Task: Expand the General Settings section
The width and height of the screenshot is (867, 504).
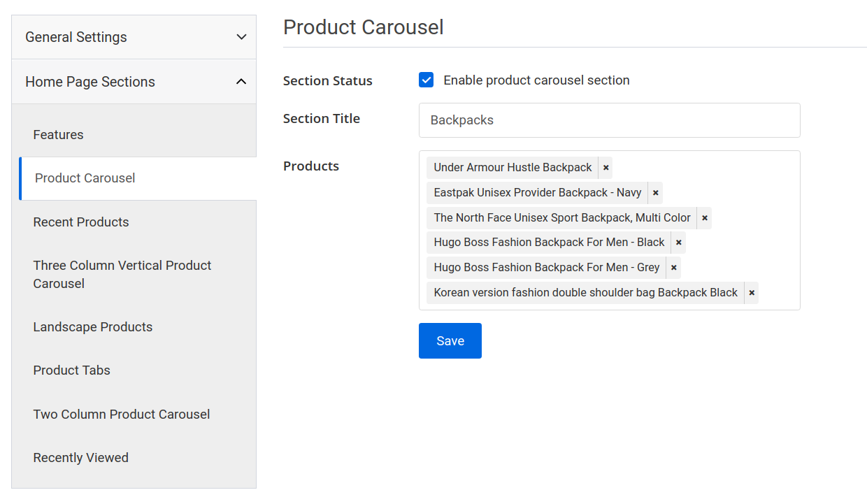Action: click(134, 37)
